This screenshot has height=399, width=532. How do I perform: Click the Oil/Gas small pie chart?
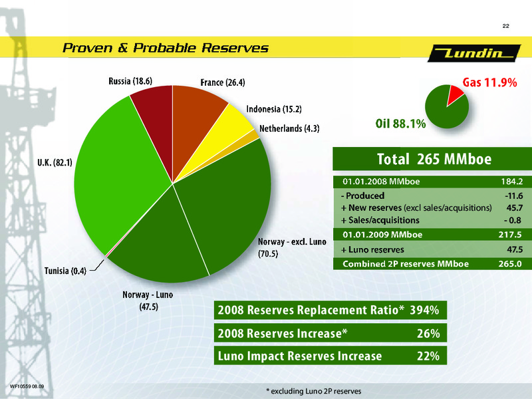(x=447, y=106)
